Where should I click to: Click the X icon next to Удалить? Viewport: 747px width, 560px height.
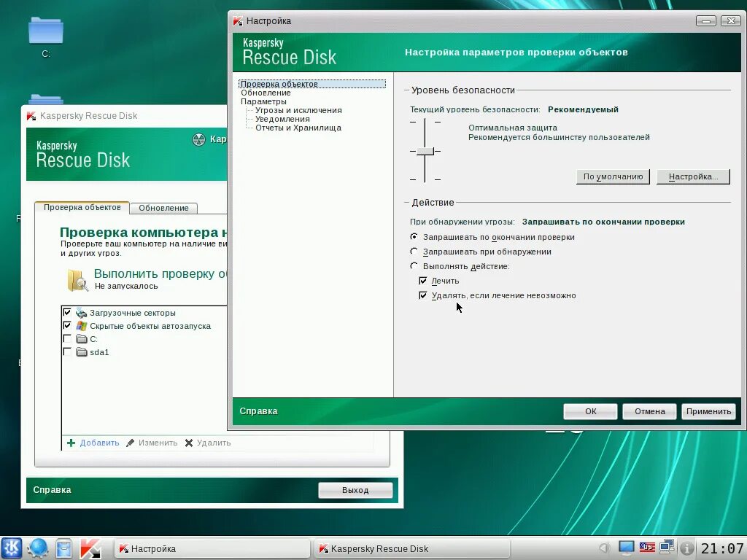coord(189,443)
